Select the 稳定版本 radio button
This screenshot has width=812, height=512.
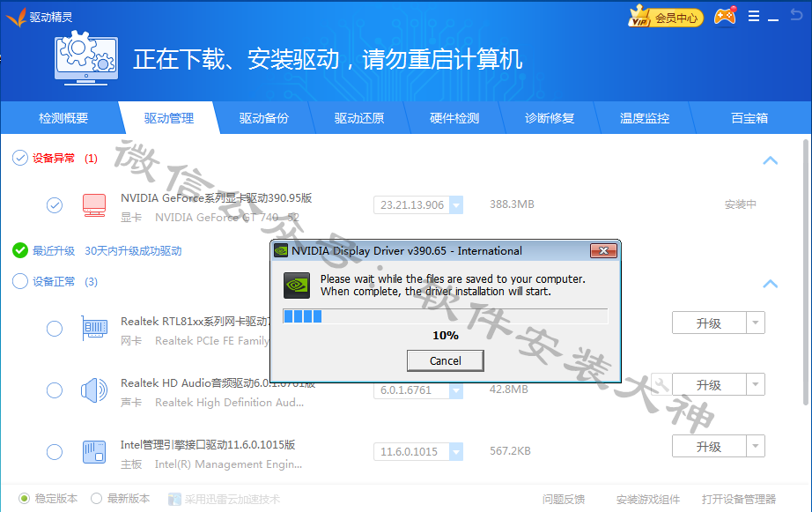coord(24,499)
